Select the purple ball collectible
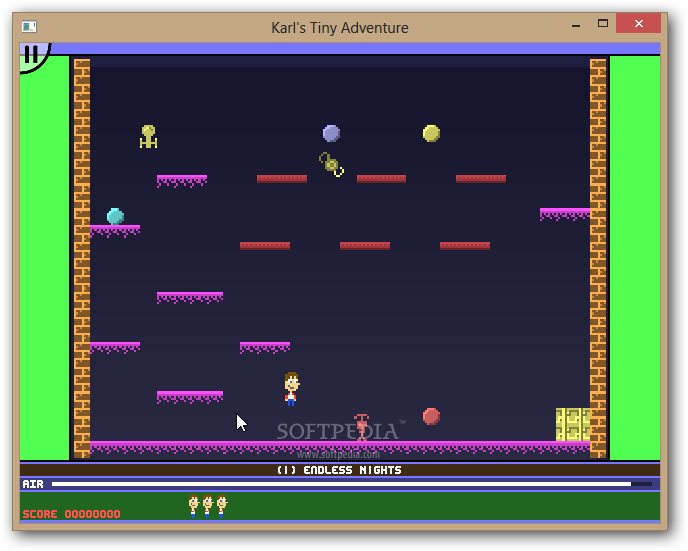 click(331, 133)
